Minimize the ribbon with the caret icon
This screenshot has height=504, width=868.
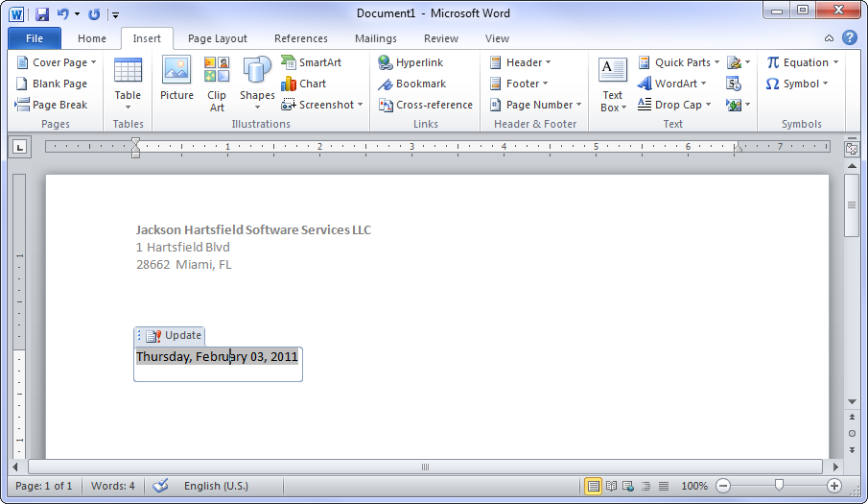pos(829,38)
